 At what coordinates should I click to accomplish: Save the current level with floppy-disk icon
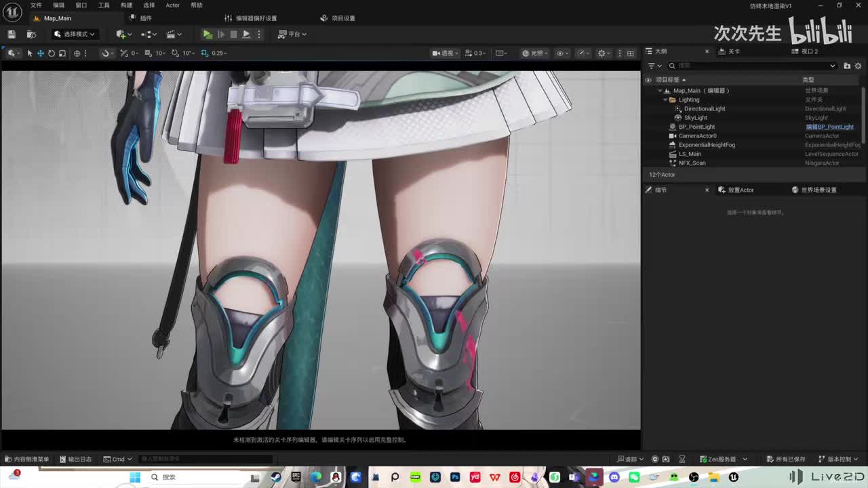click(12, 34)
